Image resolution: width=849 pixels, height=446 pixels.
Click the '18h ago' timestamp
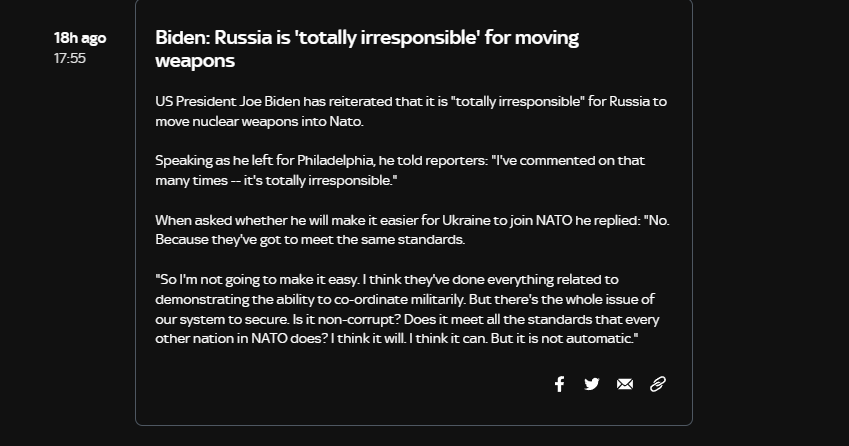(80, 38)
